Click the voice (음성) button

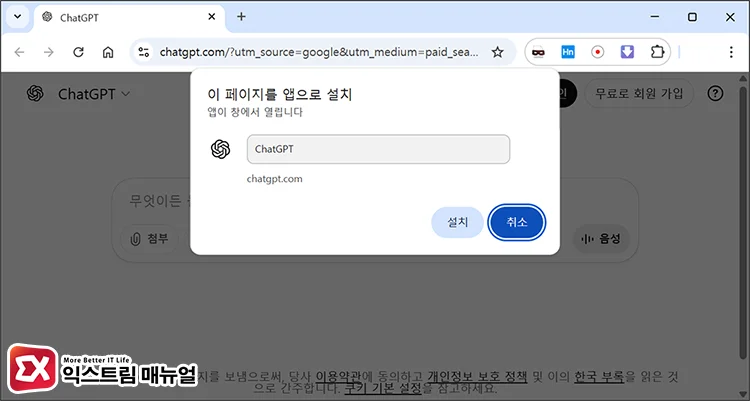coord(601,238)
